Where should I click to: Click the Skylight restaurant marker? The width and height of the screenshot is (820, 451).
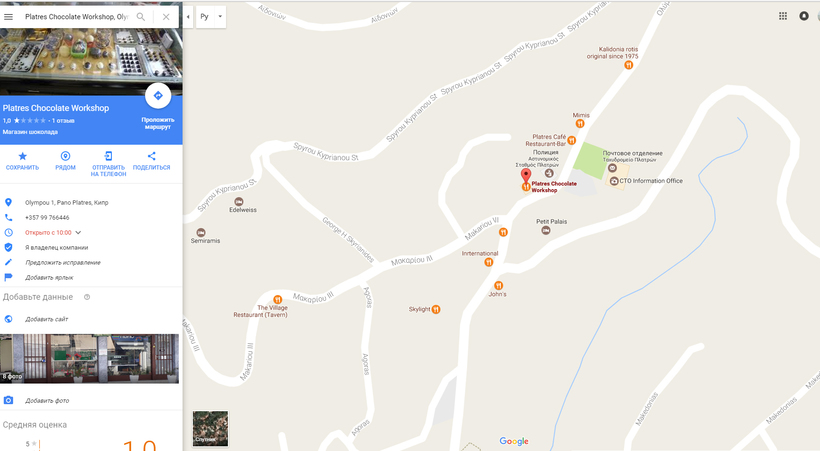436,309
